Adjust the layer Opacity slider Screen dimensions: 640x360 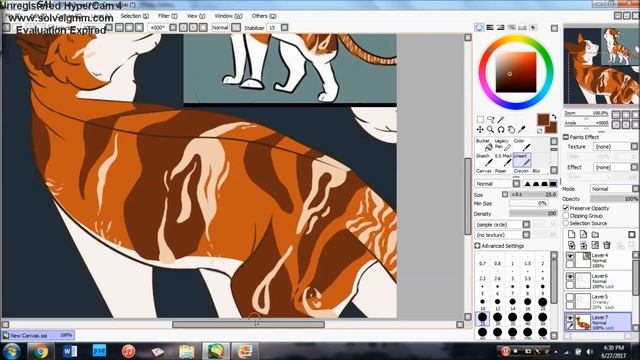point(614,199)
